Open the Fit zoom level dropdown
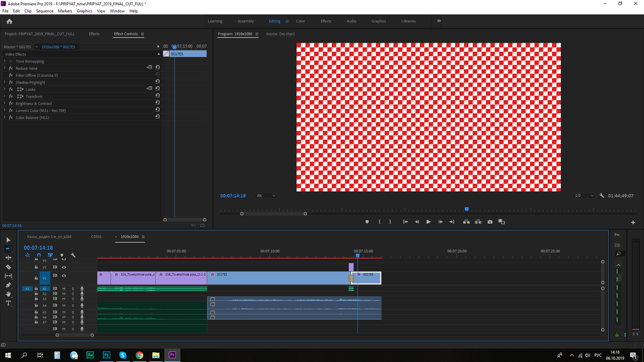 [266, 196]
